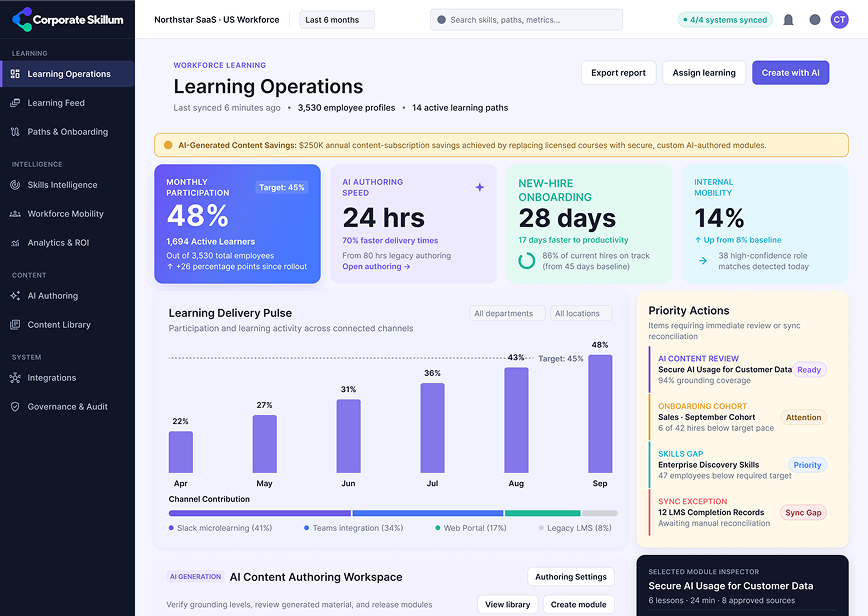The height and width of the screenshot is (616, 868).
Task: Click the Workforce Mobility sidebar icon
Action: (16, 214)
